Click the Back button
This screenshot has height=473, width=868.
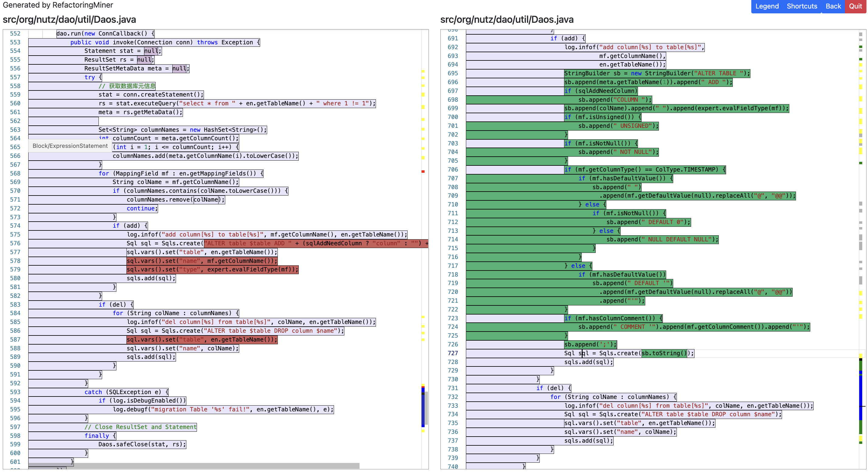click(833, 6)
